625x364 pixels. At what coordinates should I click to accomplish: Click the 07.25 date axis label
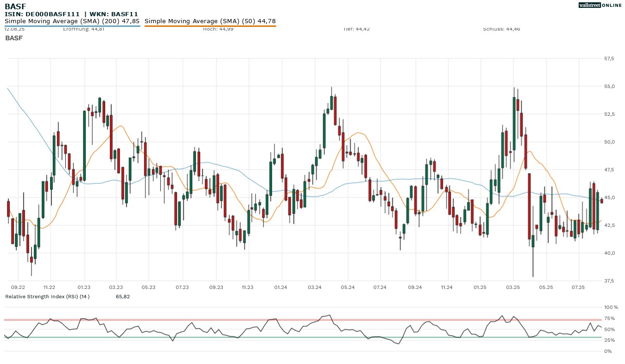click(578, 288)
